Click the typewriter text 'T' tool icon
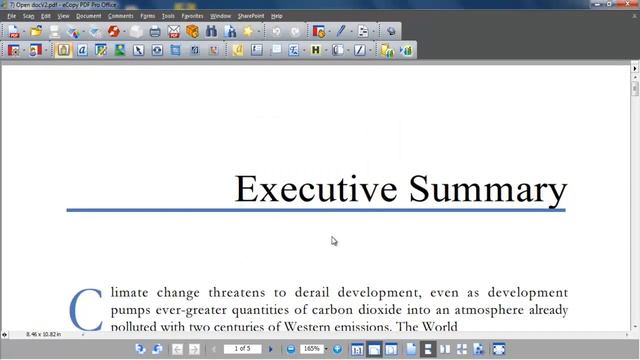Viewport: 640px width, 360px height. click(293, 50)
